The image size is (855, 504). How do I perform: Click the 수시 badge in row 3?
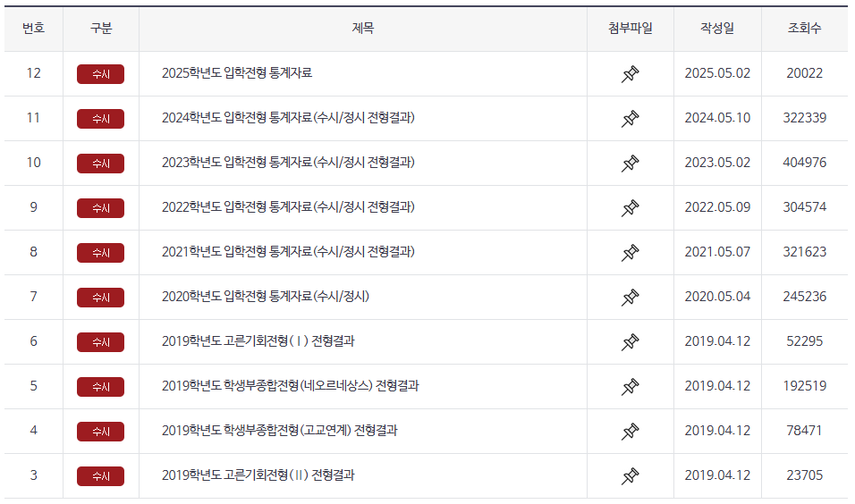(100, 476)
